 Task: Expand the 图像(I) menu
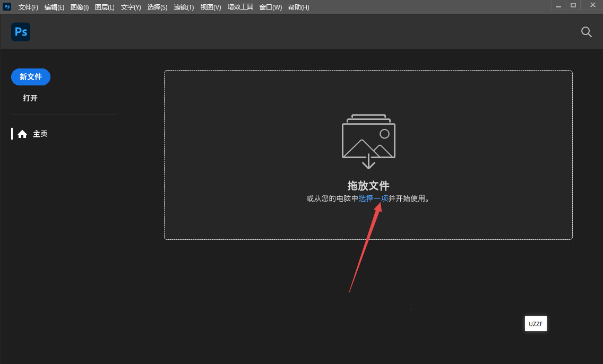pyautogui.click(x=80, y=7)
